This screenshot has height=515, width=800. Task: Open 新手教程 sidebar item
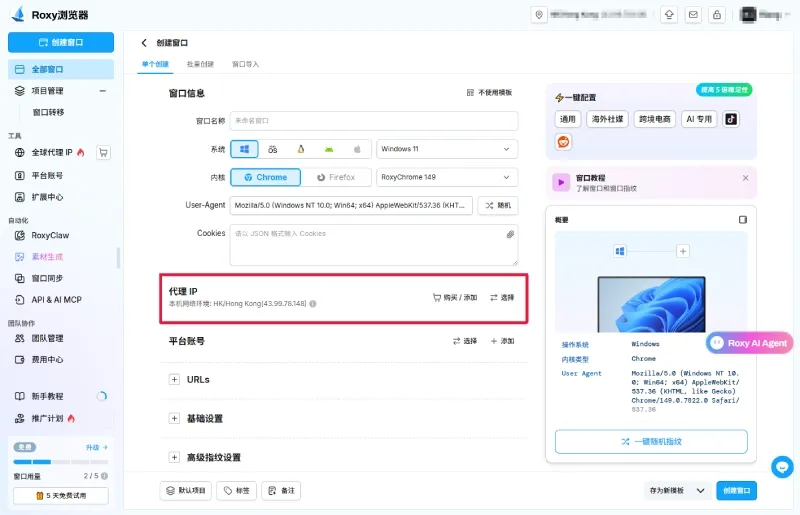coord(47,396)
